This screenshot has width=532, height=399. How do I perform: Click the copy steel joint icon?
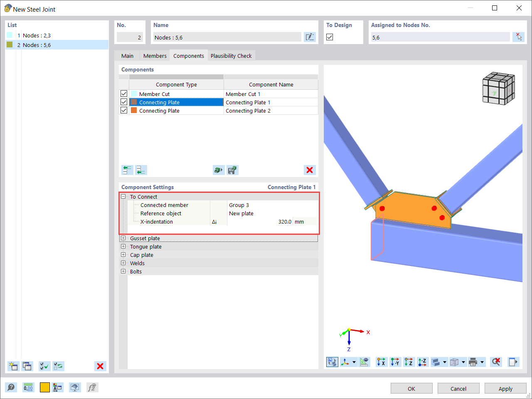point(27,366)
